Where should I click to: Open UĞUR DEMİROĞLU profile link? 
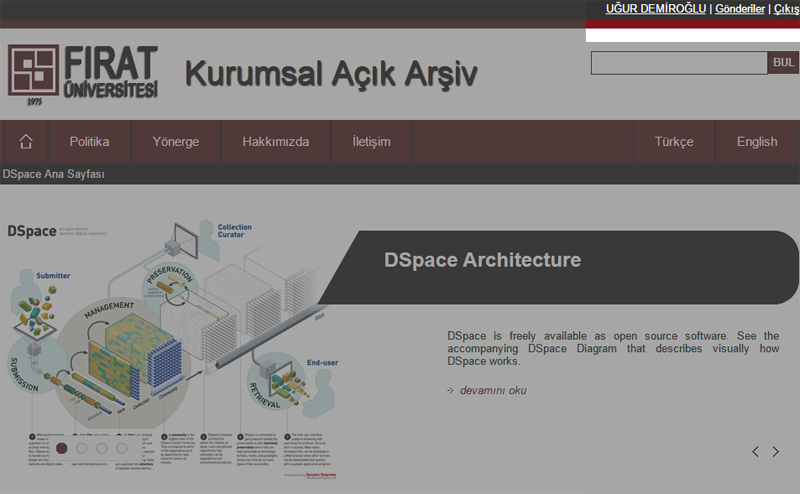coord(656,9)
